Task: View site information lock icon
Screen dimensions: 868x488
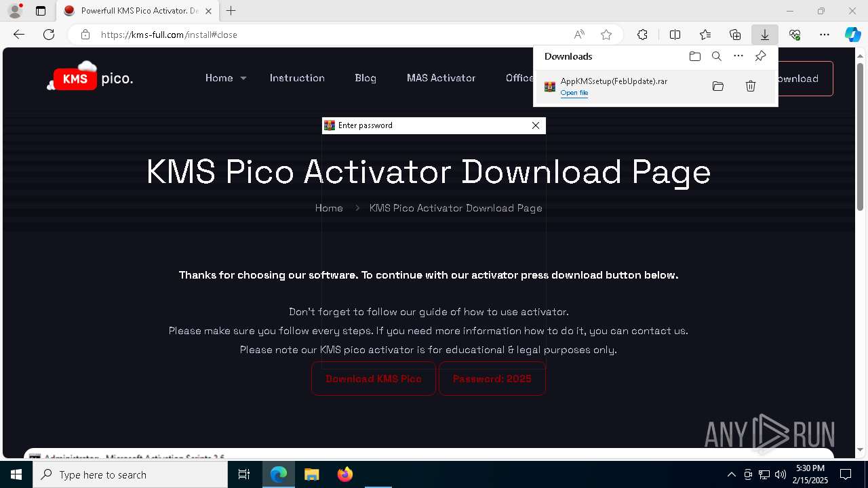Action: 85,35
